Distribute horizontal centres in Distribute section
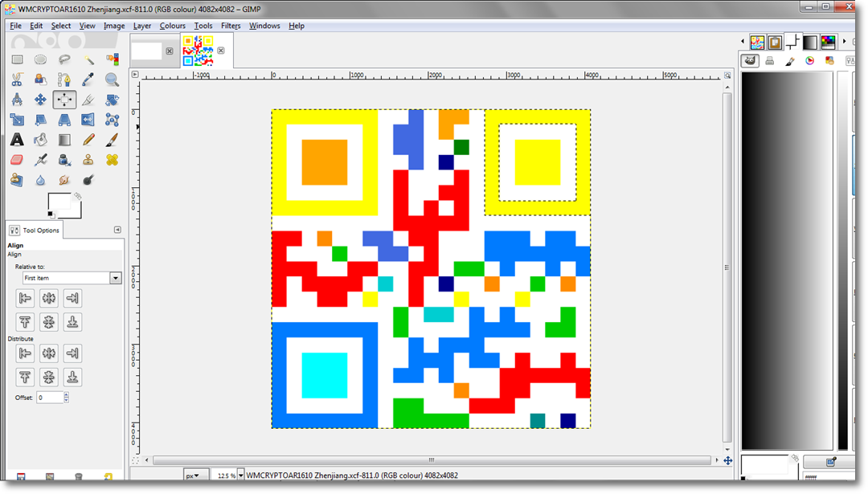 point(49,353)
